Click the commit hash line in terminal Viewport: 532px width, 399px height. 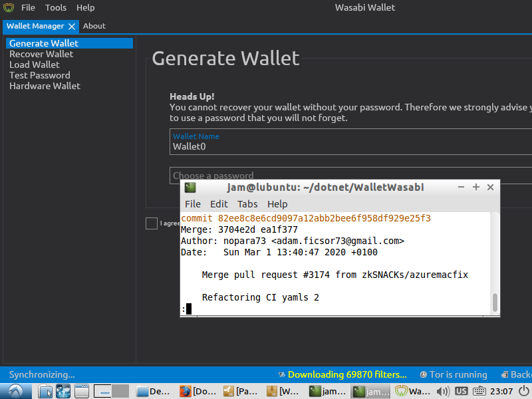[306, 218]
